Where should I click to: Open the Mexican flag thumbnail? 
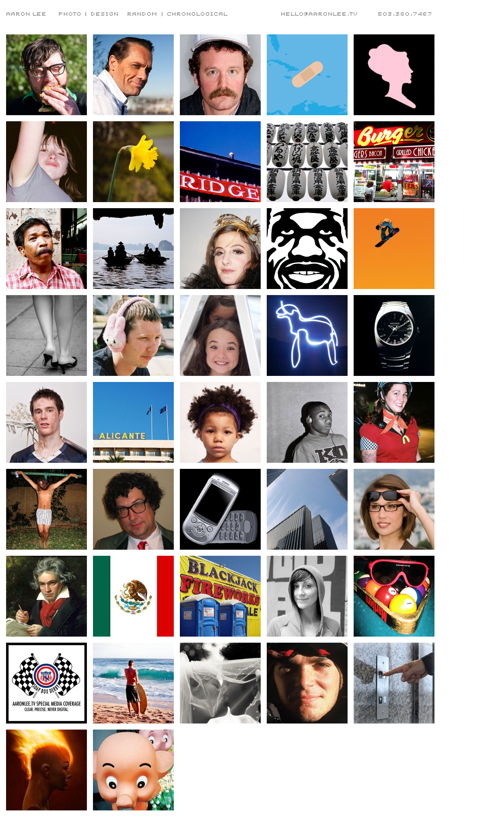point(133,596)
